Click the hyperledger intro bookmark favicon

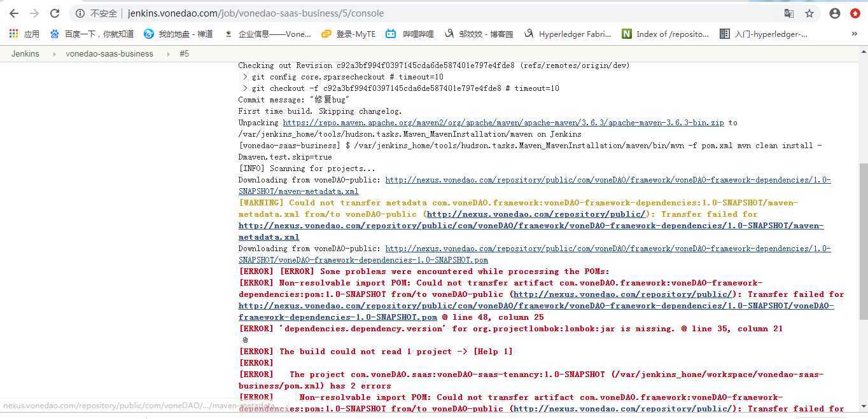pyautogui.click(x=724, y=34)
